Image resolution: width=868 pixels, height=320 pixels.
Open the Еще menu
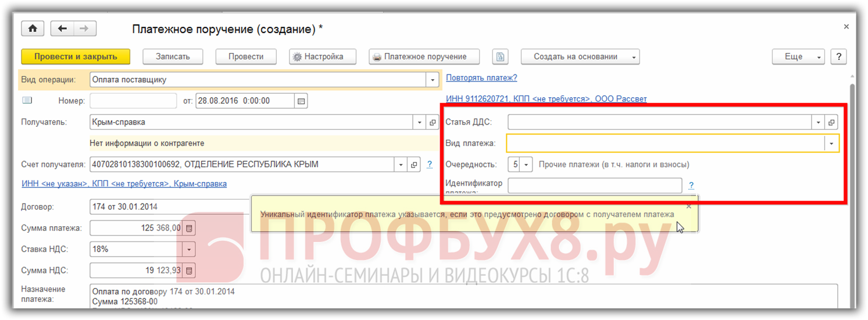pos(798,56)
